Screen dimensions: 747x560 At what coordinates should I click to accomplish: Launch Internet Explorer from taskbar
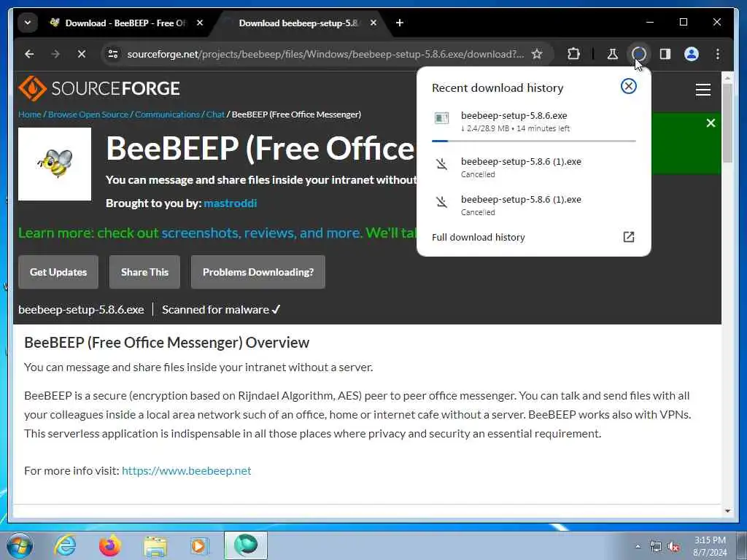[65, 545]
